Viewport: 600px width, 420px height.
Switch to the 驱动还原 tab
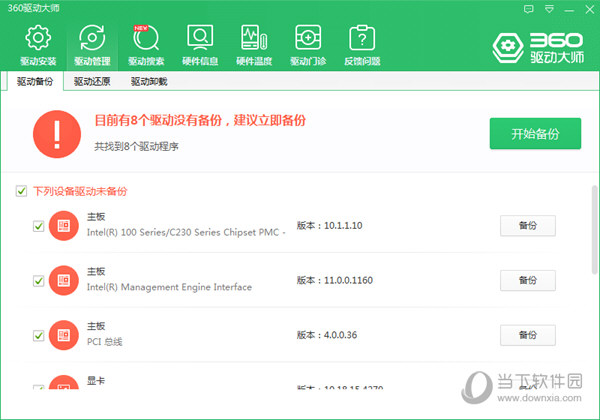92,81
